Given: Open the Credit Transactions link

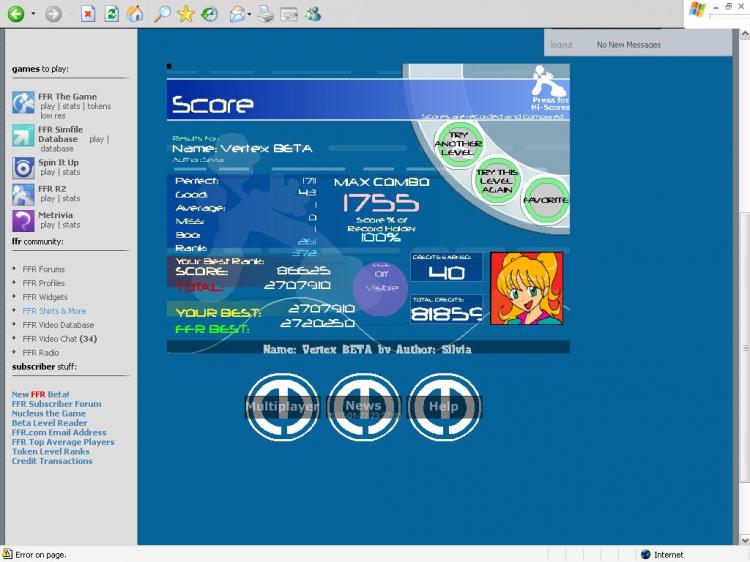Looking at the screenshot, I should (x=52, y=461).
